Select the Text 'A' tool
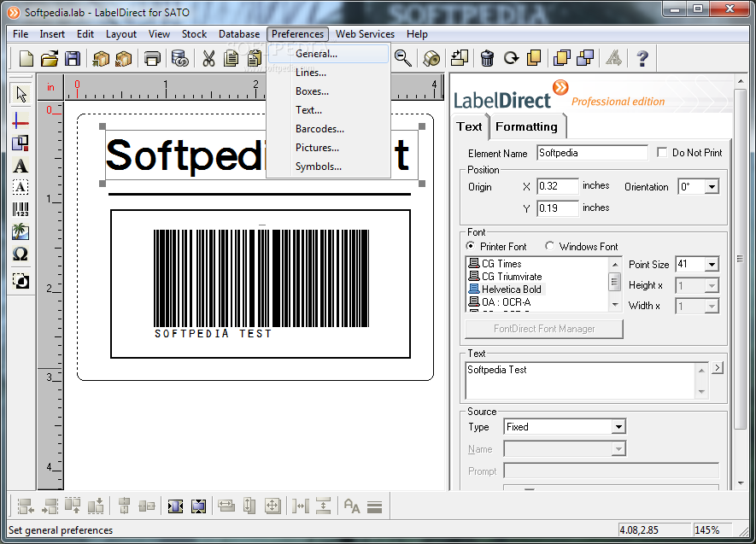This screenshot has width=756, height=544. (x=21, y=166)
